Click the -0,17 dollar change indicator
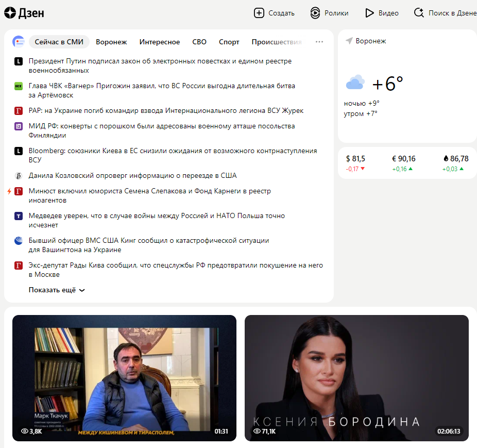The width and height of the screenshot is (477, 448). click(355, 169)
